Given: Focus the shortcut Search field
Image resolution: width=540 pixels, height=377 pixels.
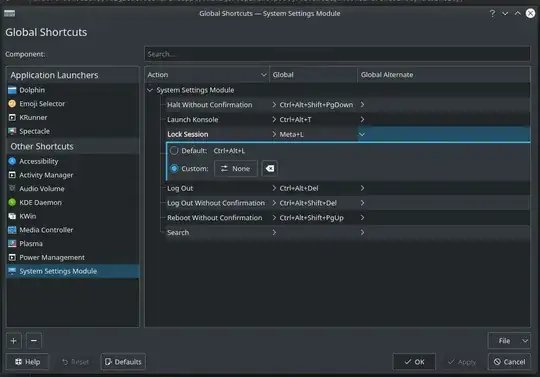Looking at the screenshot, I should coord(338,54).
